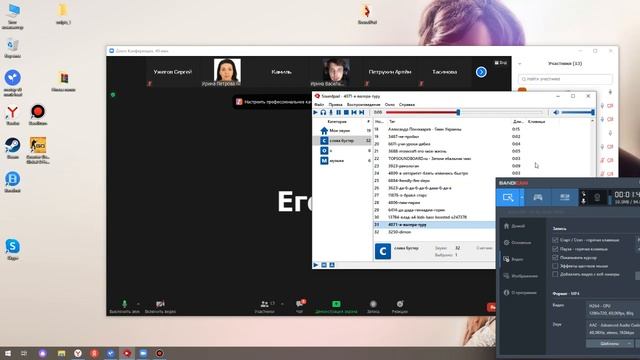Select the M музыка category in Soundpad
The image size is (640, 360).
pyautogui.click(x=342, y=161)
